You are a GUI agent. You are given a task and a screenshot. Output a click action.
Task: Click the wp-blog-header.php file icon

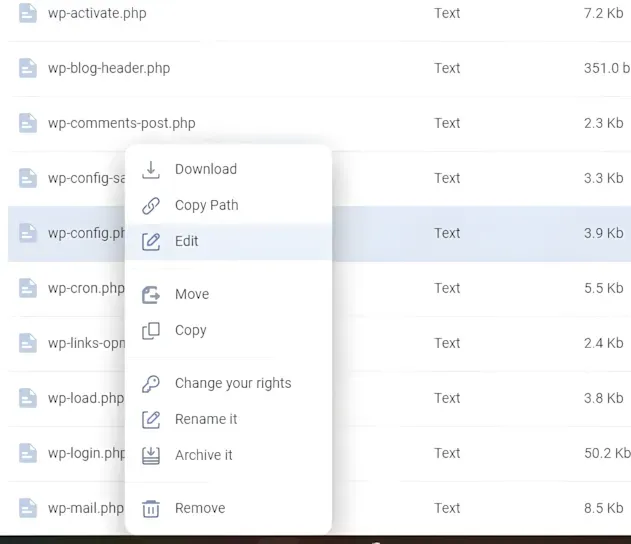pyautogui.click(x=28, y=68)
